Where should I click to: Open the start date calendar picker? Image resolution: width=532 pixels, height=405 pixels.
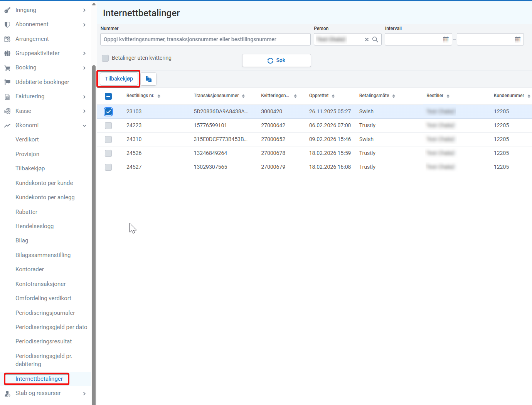tap(446, 40)
